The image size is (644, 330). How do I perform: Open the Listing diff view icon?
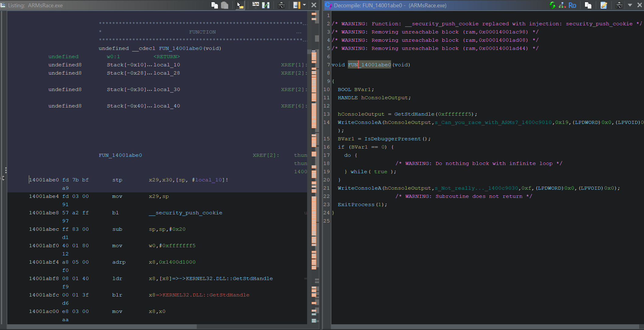[266, 5]
